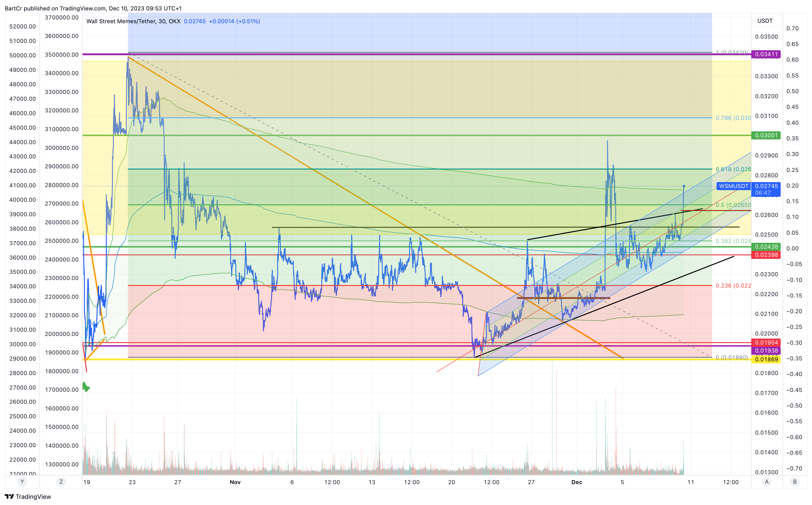Click the 06:47 bar countdown timer
The image size is (812, 505).
[763, 193]
